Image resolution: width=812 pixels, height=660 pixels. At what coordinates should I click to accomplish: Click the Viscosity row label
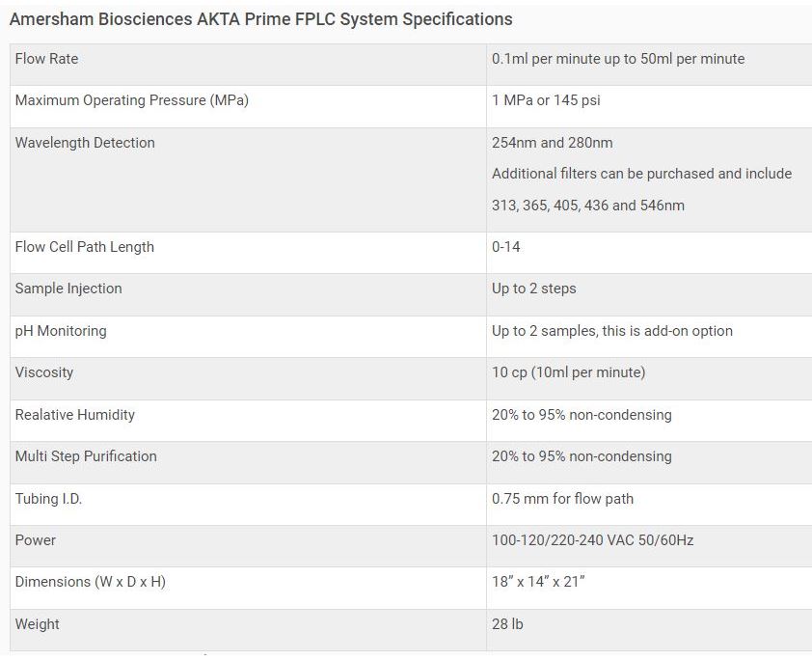[x=44, y=372]
